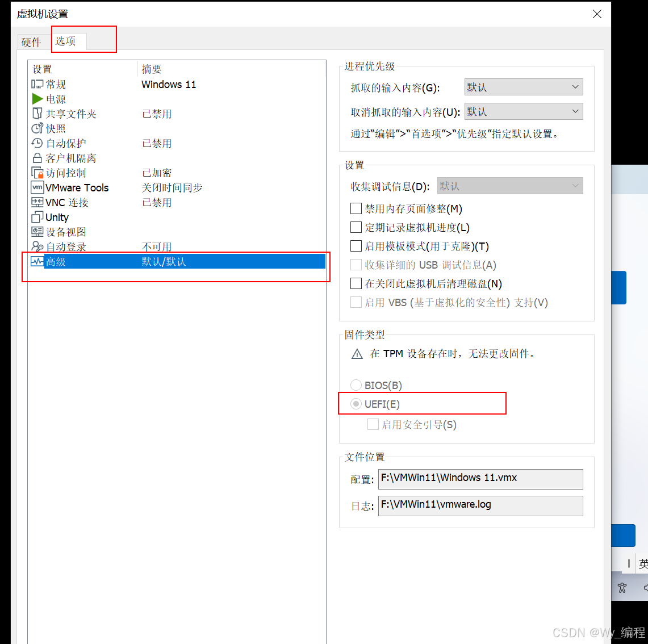The image size is (648, 644).
Task: Toggle 收集详细的 USB 调试信息 checkbox
Action: (356, 265)
